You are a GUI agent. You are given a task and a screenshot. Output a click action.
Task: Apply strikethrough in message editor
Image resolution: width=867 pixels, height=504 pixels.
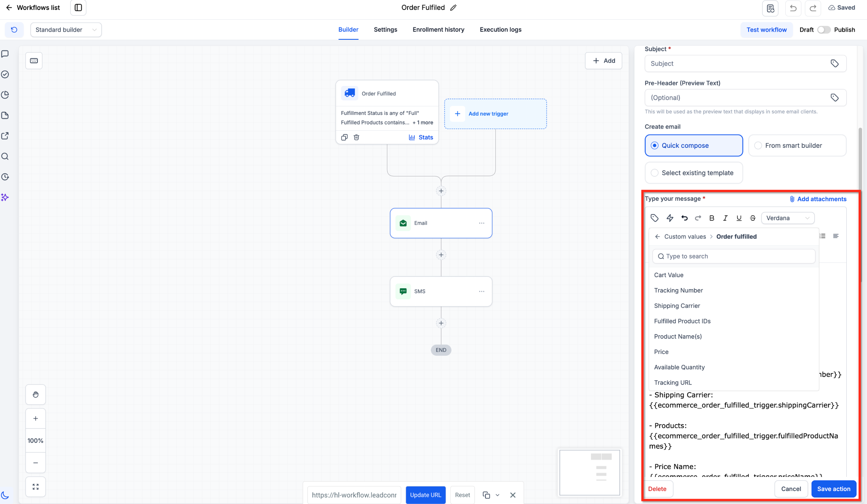coord(752,218)
